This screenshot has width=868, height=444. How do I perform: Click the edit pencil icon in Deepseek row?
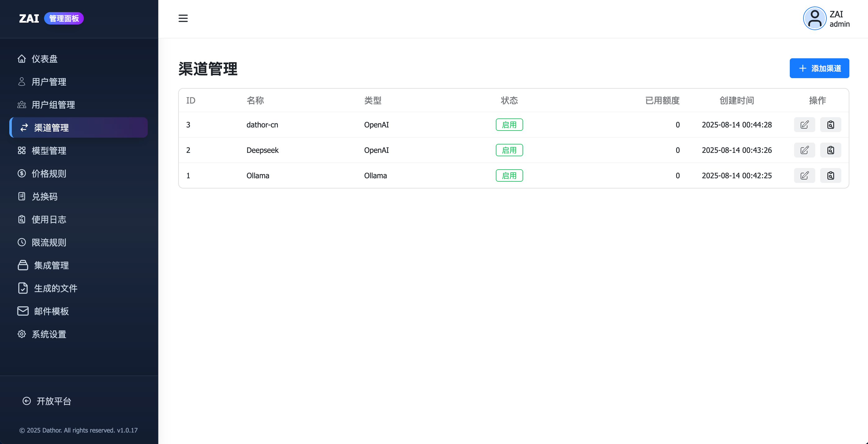[804, 150]
